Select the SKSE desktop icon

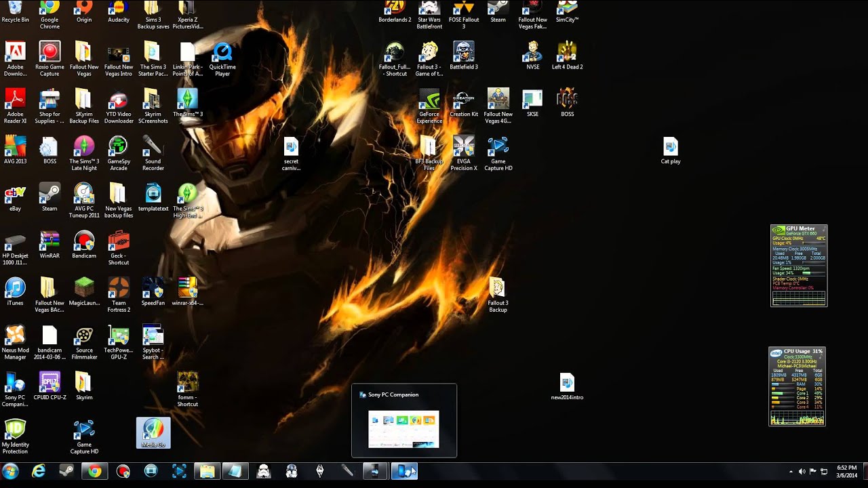pyautogui.click(x=533, y=102)
